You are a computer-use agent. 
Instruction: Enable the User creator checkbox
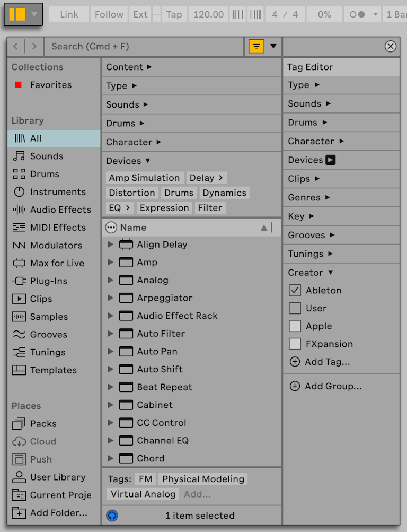point(295,308)
